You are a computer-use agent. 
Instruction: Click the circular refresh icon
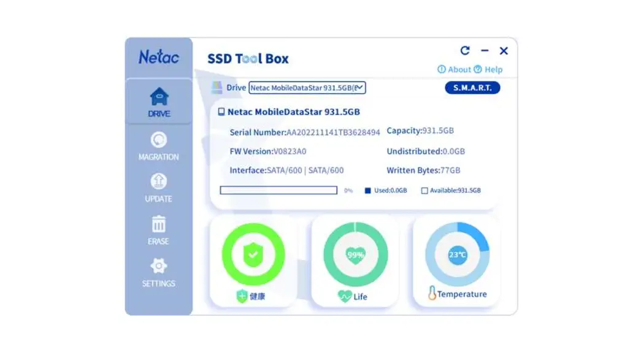(466, 50)
